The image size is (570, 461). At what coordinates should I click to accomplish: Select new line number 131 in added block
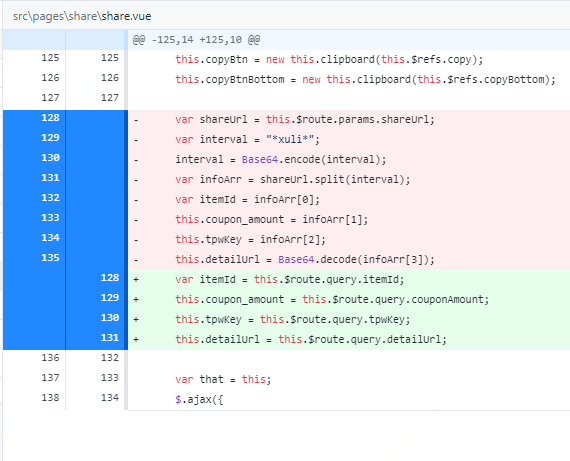click(x=110, y=338)
